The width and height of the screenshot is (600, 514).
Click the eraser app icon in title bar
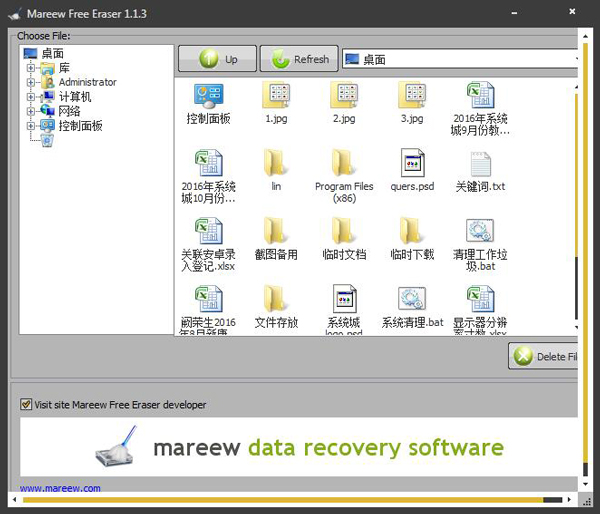pyautogui.click(x=15, y=14)
